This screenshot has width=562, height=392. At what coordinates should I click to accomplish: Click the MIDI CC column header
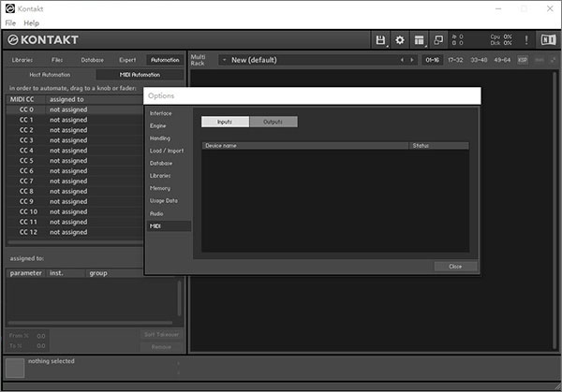25,99
